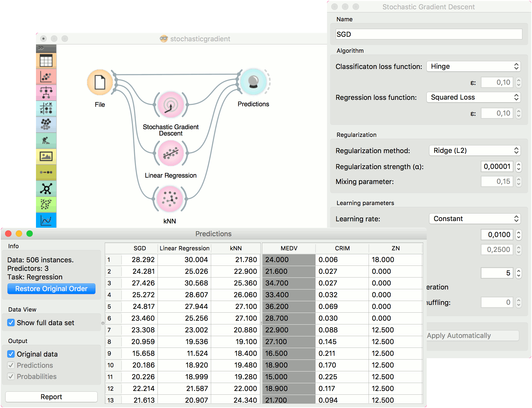The height and width of the screenshot is (408, 532).
Task: Toggle the Probabilities output checkbox
Action: point(11,376)
